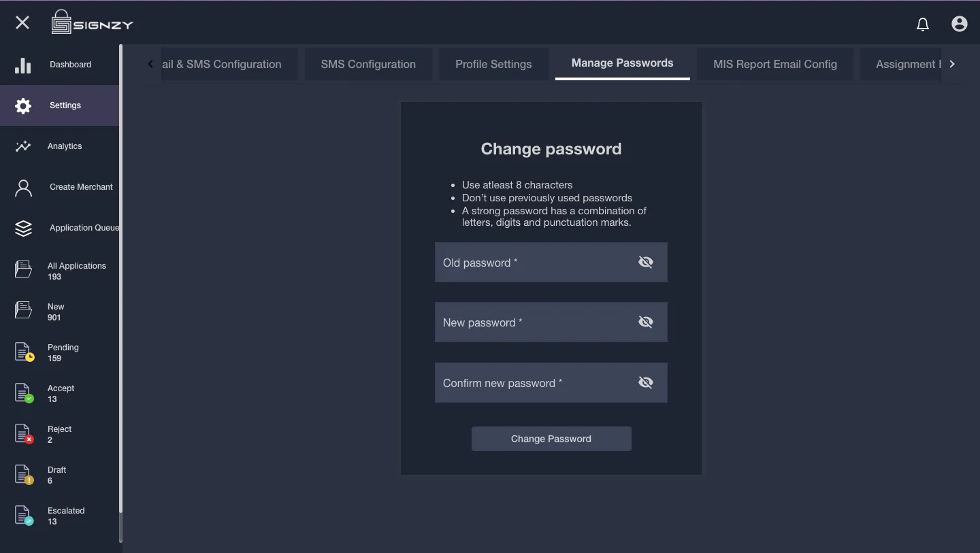Reveal the new password text

pos(646,322)
